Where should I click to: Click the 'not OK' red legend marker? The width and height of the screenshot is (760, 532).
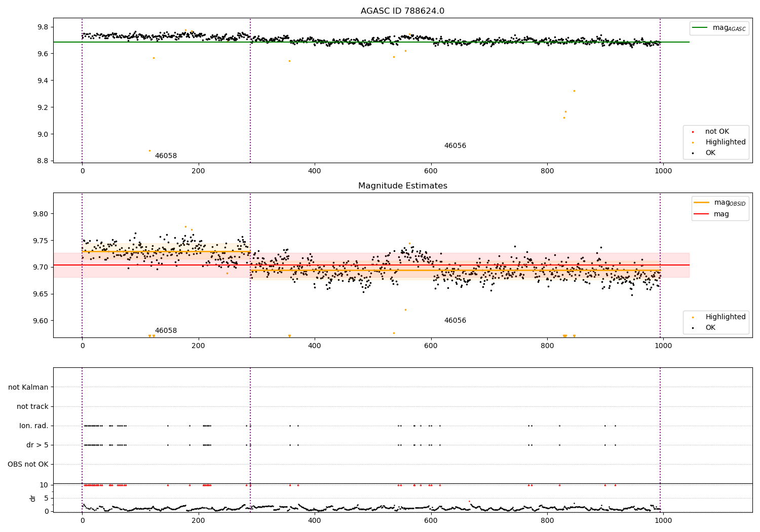pos(693,132)
